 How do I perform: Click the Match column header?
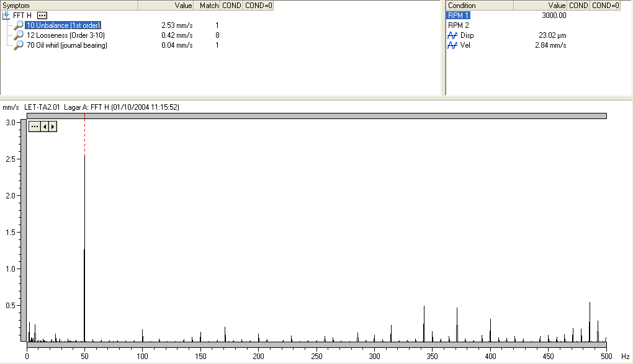pyautogui.click(x=209, y=6)
